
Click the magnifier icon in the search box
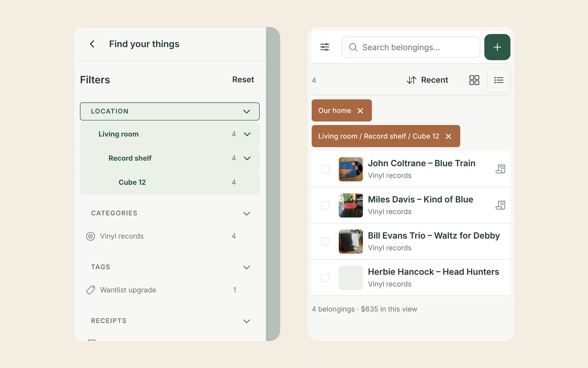tap(353, 48)
